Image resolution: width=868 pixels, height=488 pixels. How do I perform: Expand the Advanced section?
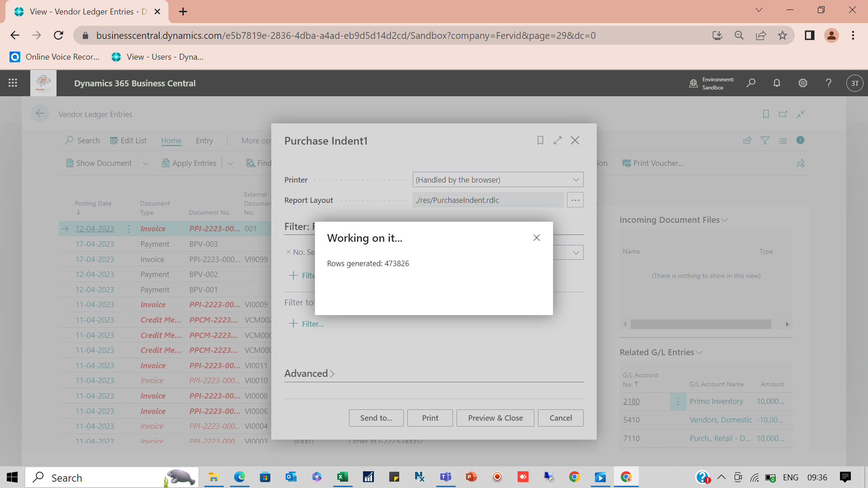click(x=309, y=373)
